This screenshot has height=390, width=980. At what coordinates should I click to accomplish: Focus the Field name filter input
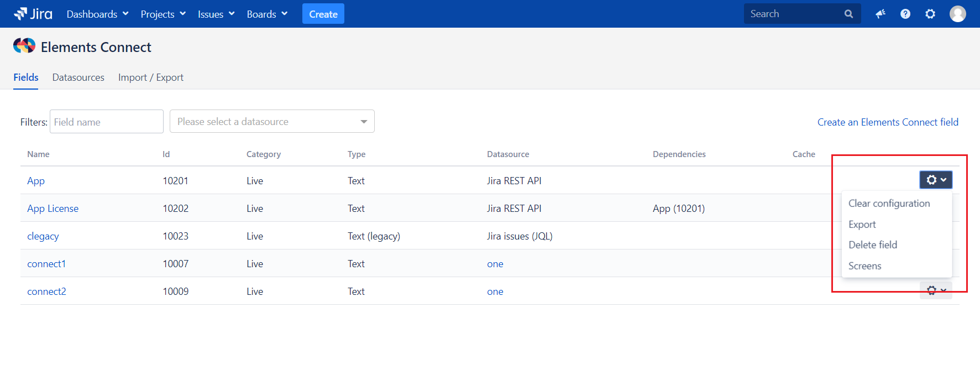pyautogui.click(x=107, y=122)
